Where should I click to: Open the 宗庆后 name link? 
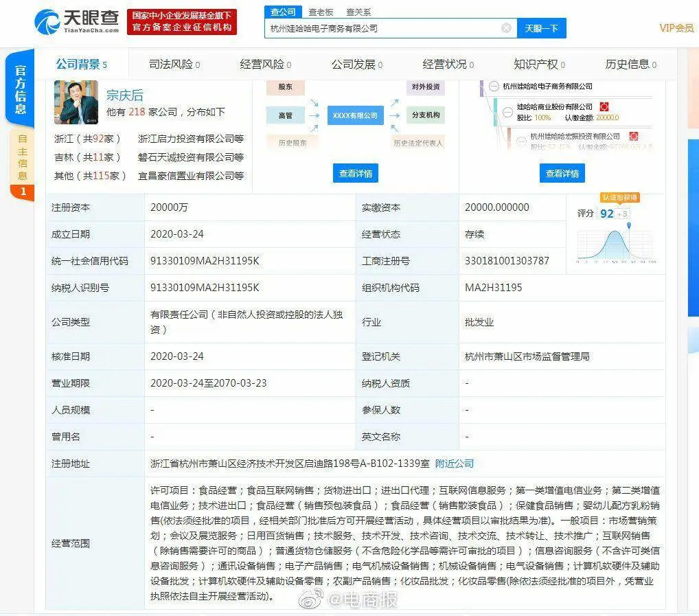tap(124, 95)
